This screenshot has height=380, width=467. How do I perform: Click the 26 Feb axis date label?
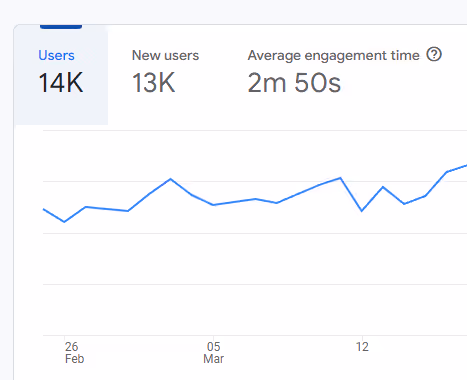tap(74, 353)
